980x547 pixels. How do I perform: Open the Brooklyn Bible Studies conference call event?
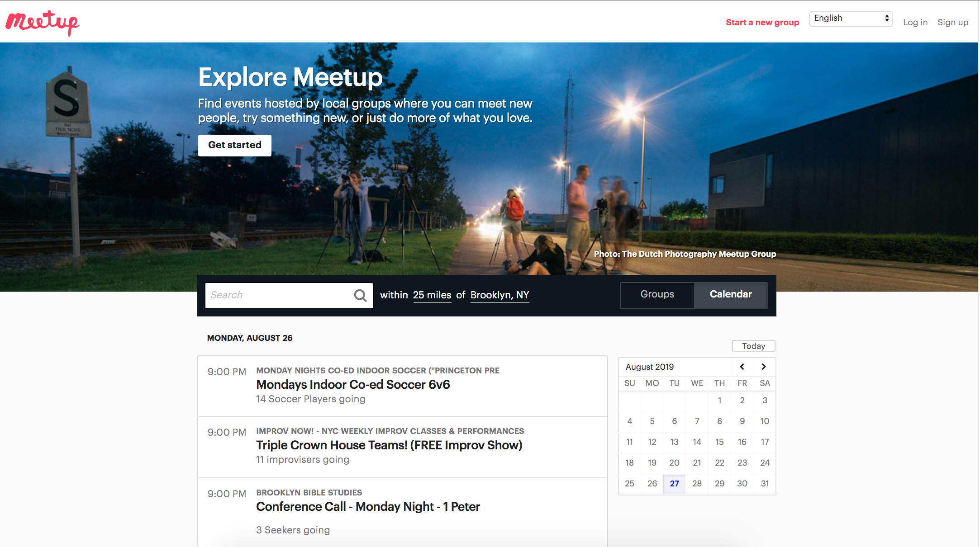(368, 507)
